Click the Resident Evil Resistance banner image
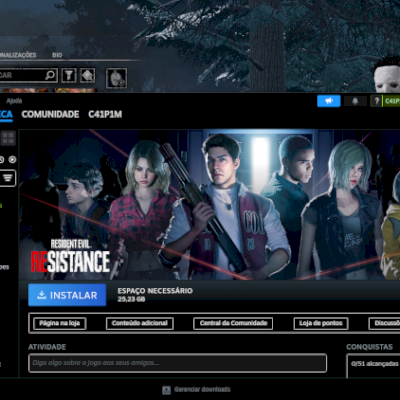400x400 pixels. 209,205
